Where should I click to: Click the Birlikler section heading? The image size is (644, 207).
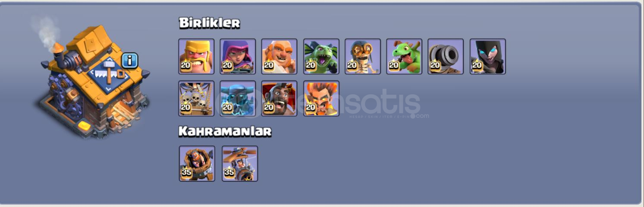[210, 23]
